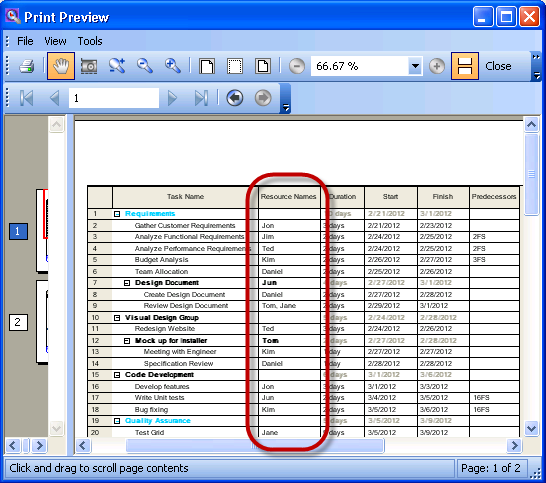Go to last page
Screen dimensions: 546x483
click(x=201, y=98)
